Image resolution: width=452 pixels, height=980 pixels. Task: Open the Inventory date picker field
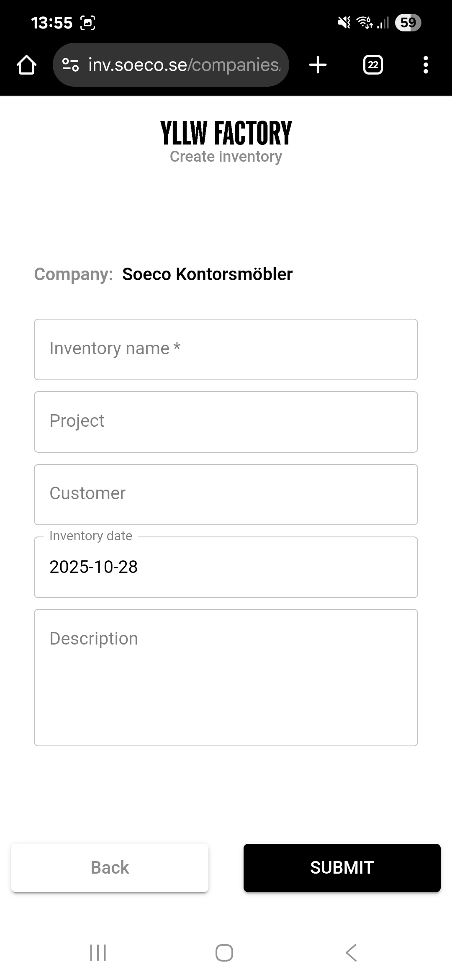point(226,567)
